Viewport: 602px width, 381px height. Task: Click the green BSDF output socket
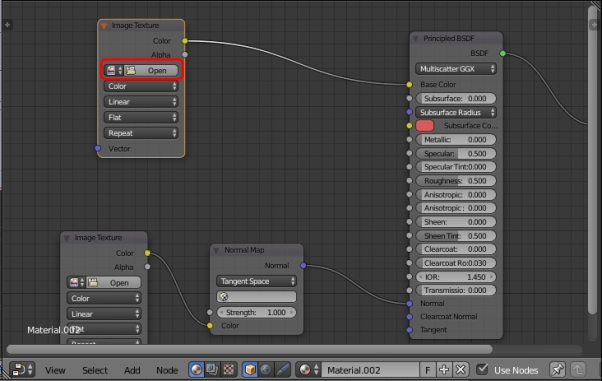click(503, 53)
